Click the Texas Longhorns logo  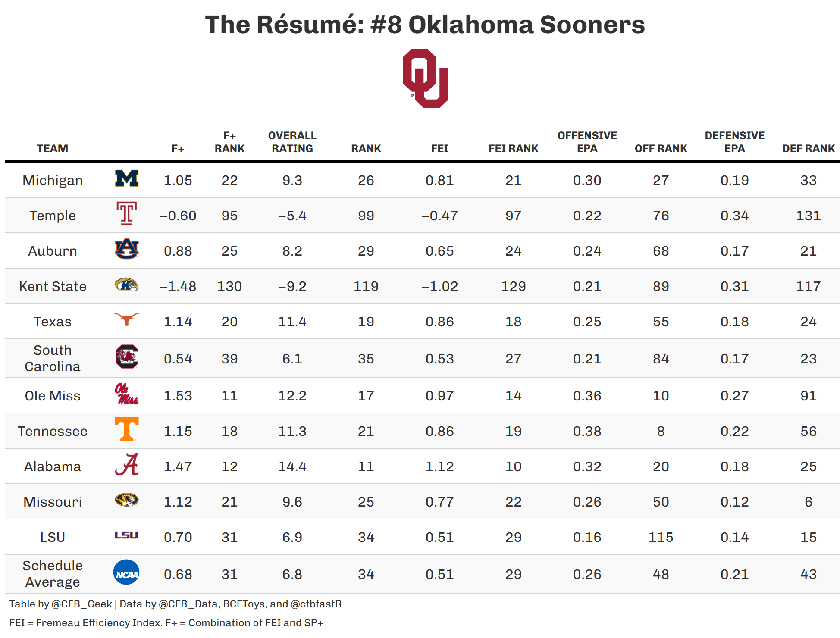(x=127, y=319)
